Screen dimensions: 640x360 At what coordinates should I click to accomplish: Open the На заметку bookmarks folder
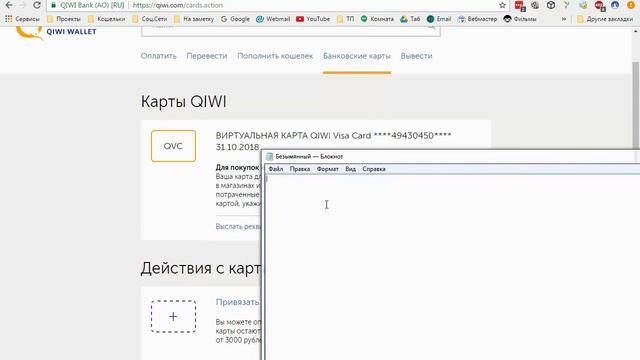click(x=194, y=19)
